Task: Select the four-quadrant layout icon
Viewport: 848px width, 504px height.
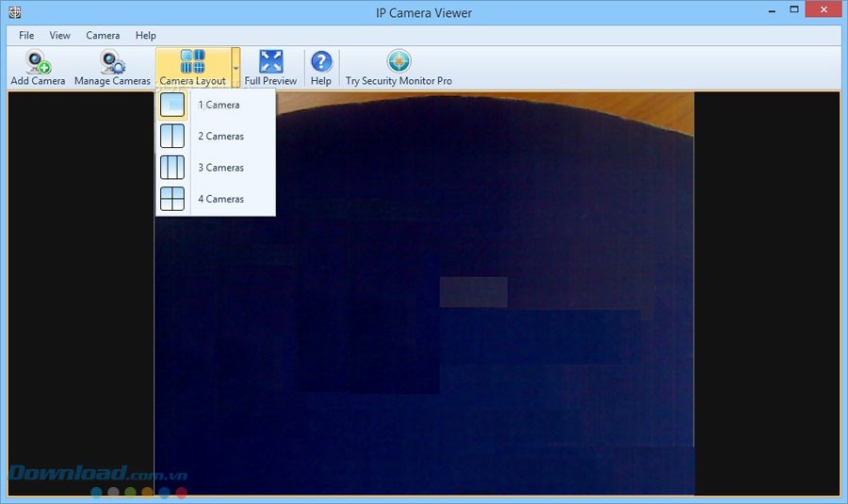Action: 172,199
